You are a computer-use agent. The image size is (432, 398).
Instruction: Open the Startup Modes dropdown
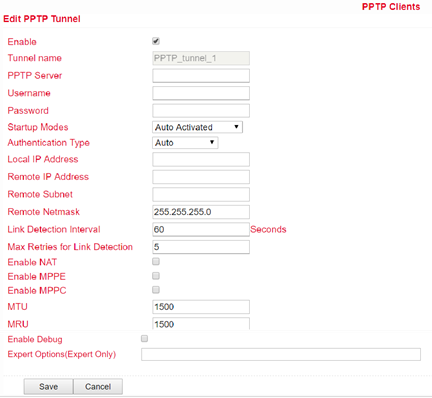tap(197, 127)
